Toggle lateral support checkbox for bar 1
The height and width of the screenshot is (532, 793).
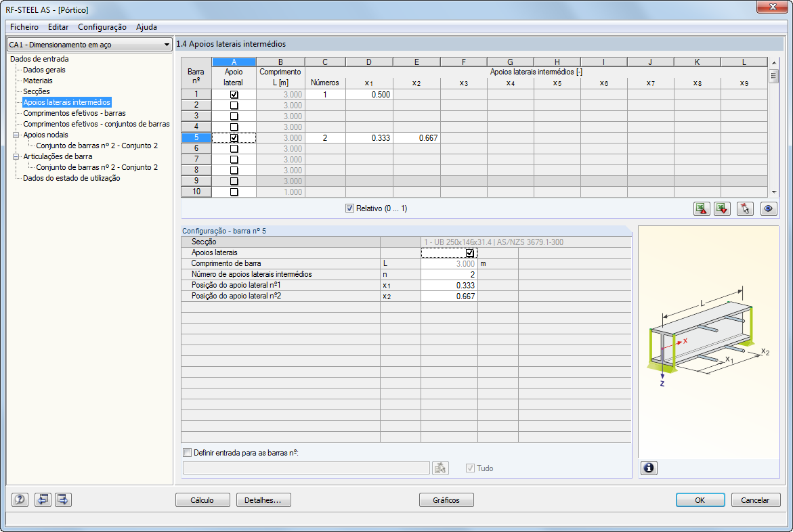pos(234,95)
